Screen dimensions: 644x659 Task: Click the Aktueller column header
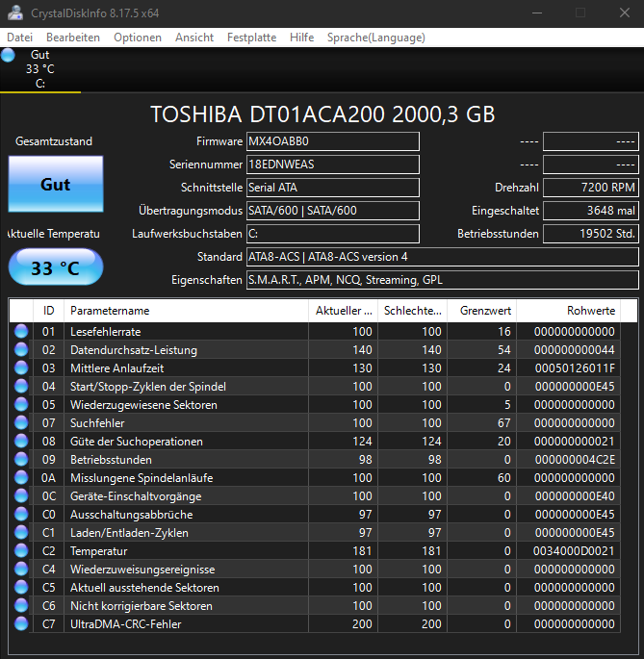click(343, 311)
